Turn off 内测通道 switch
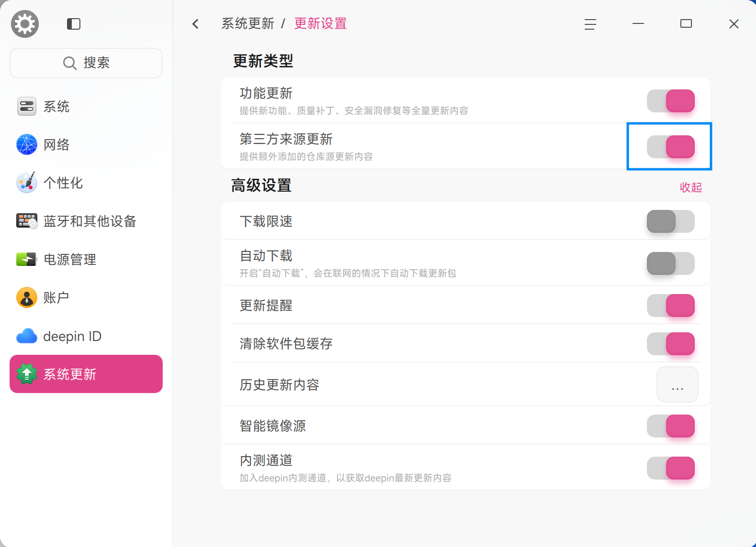This screenshot has height=547, width=756. (670, 468)
